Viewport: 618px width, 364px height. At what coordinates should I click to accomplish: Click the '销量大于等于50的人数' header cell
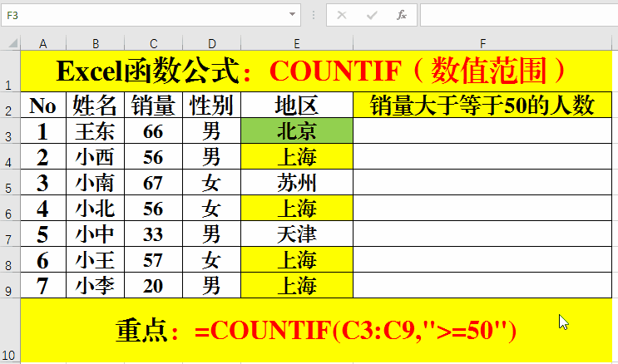482,105
